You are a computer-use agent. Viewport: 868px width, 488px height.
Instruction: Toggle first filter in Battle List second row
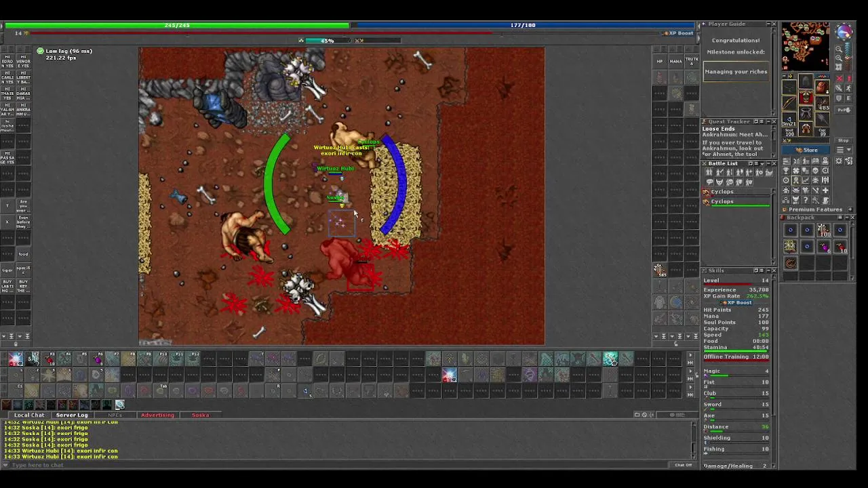click(709, 182)
